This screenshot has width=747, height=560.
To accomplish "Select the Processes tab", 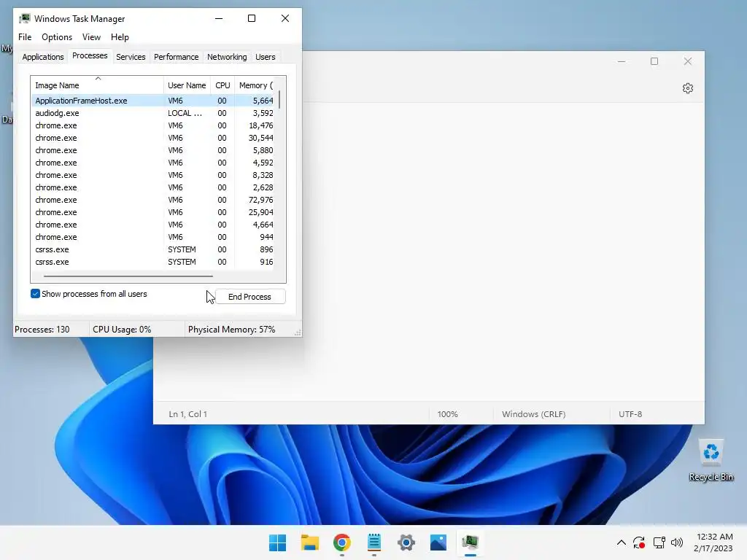I will (x=90, y=55).
